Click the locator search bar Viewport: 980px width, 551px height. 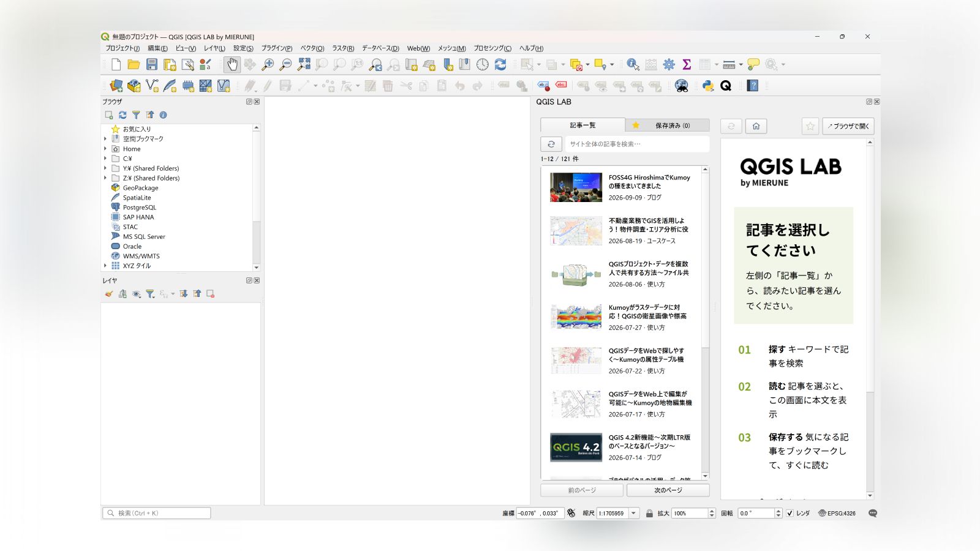coord(157,513)
